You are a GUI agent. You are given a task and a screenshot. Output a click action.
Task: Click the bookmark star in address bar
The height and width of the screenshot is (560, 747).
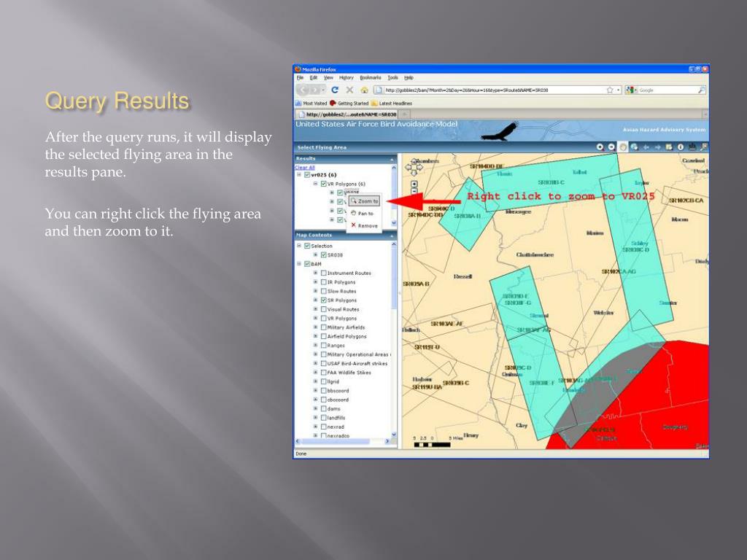pos(610,90)
